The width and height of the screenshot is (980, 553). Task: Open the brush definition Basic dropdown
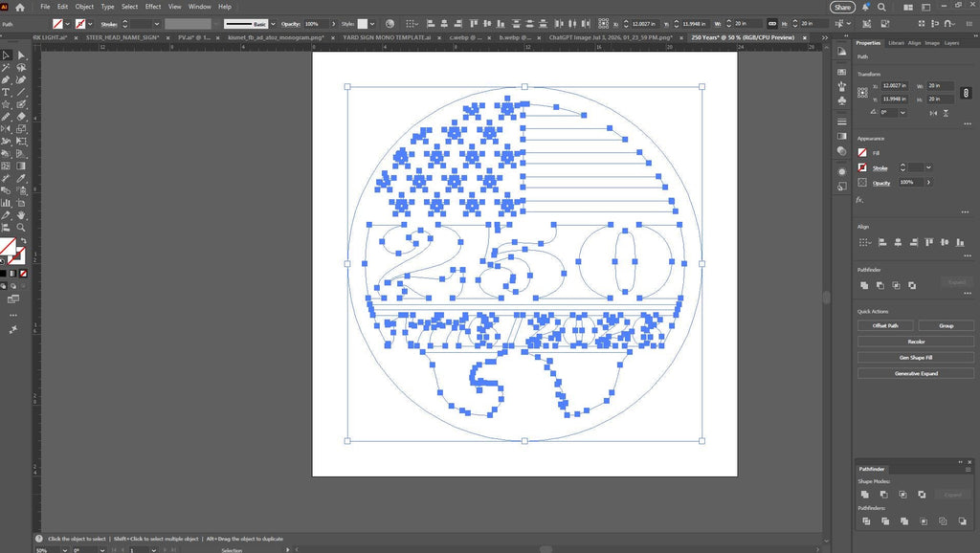pos(273,24)
